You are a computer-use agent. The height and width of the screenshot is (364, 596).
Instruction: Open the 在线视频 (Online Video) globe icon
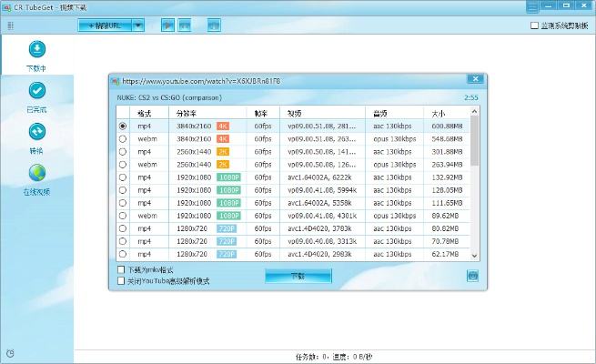[37, 173]
